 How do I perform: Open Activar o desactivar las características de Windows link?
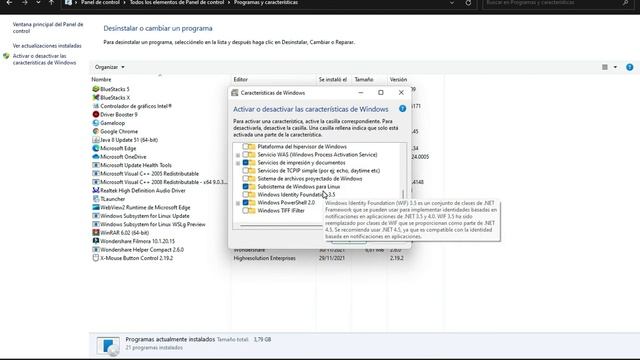[x=44, y=59]
